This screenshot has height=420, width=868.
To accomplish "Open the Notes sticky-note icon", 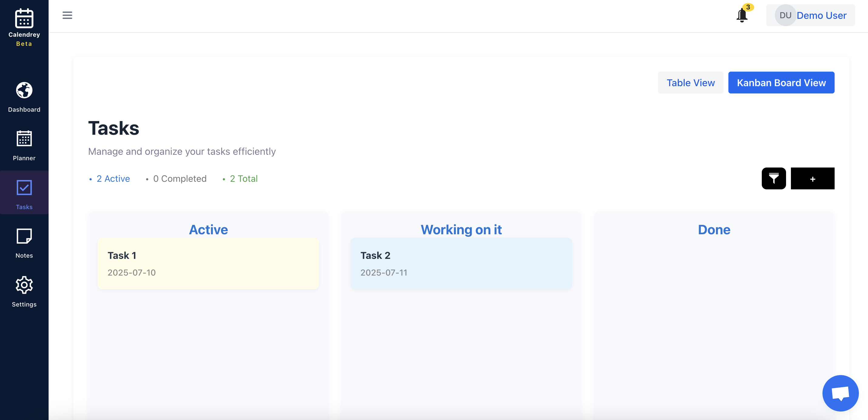I will 24,236.
